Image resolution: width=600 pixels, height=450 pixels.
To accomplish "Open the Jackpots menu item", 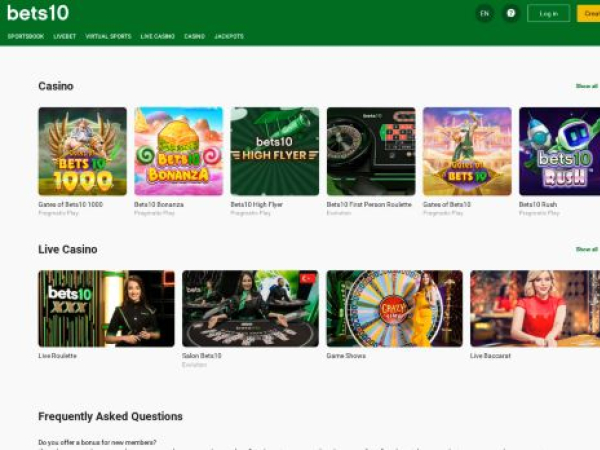I will [x=229, y=36].
